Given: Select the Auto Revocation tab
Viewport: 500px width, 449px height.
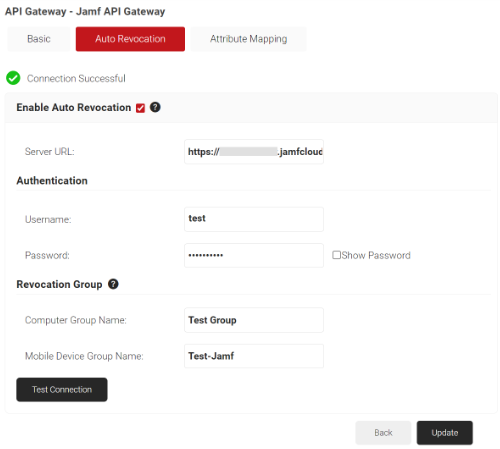Looking at the screenshot, I should pyautogui.click(x=130, y=39).
